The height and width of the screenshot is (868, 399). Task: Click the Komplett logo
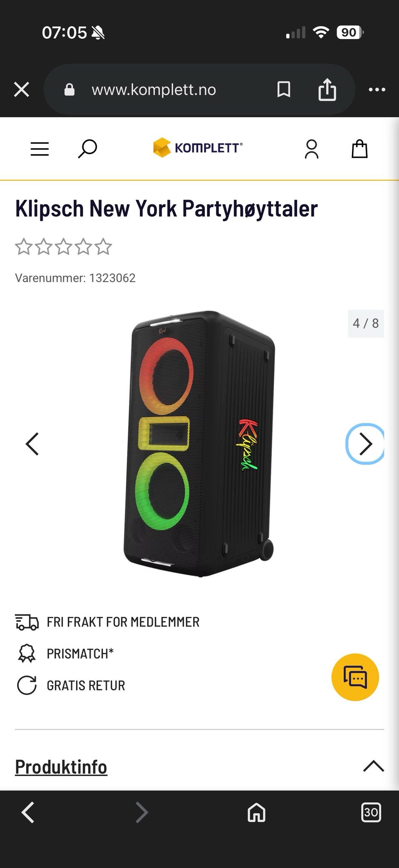point(198,148)
